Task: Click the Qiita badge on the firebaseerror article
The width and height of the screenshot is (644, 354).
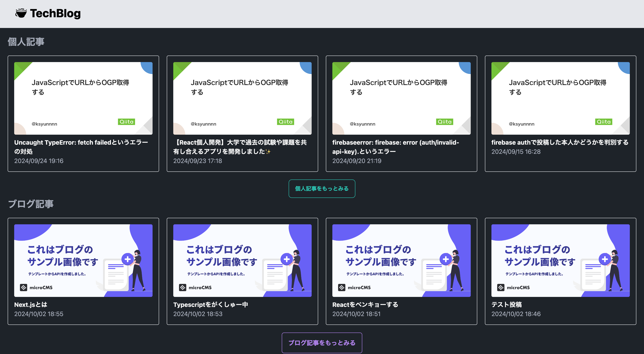Action: click(444, 122)
